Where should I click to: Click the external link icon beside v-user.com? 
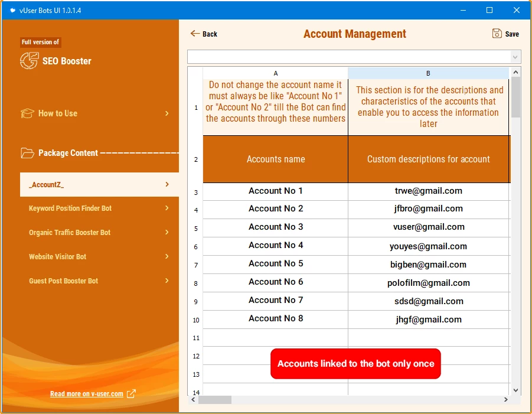click(x=131, y=394)
